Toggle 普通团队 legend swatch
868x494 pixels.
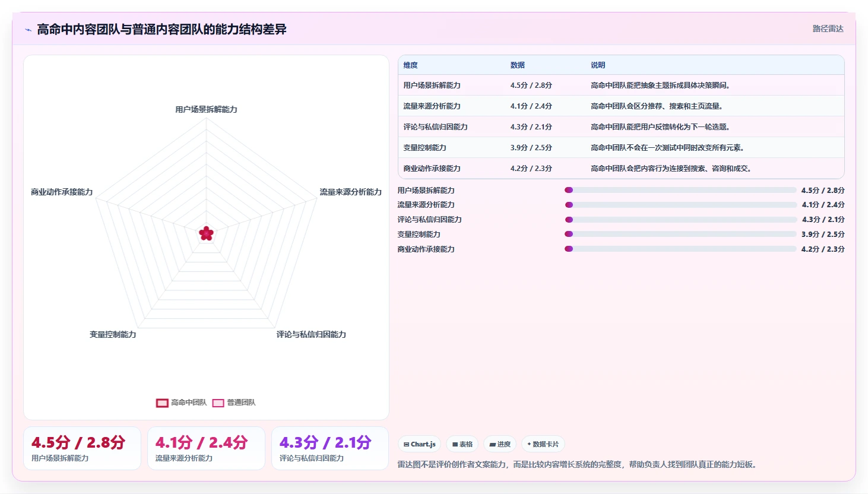[218, 403]
